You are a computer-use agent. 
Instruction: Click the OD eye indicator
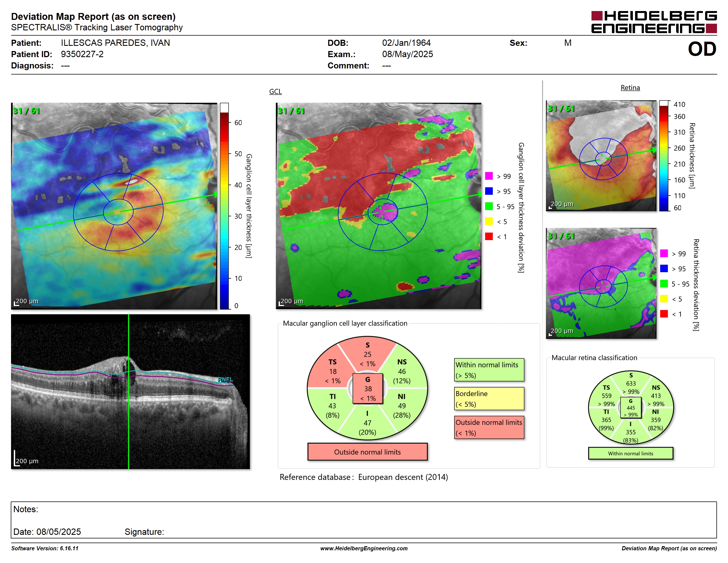[702, 49]
